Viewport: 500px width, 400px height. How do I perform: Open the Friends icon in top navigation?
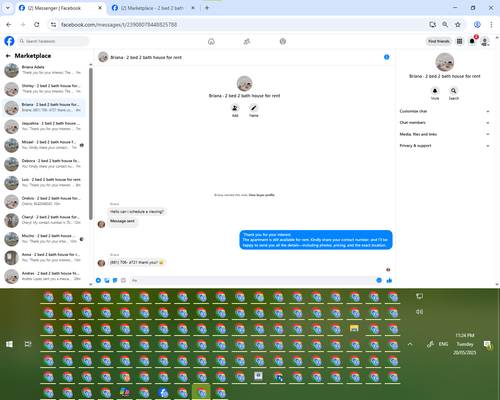tap(247, 41)
